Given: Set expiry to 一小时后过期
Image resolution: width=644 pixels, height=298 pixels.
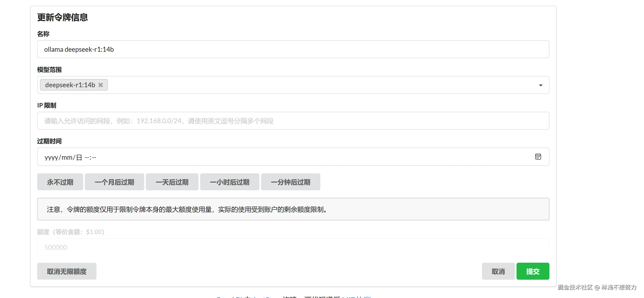Looking at the screenshot, I should click(230, 182).
